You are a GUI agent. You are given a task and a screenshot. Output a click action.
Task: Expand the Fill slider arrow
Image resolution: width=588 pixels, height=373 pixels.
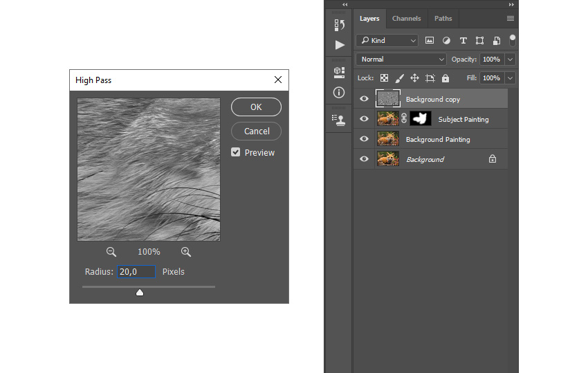[510, 78]
